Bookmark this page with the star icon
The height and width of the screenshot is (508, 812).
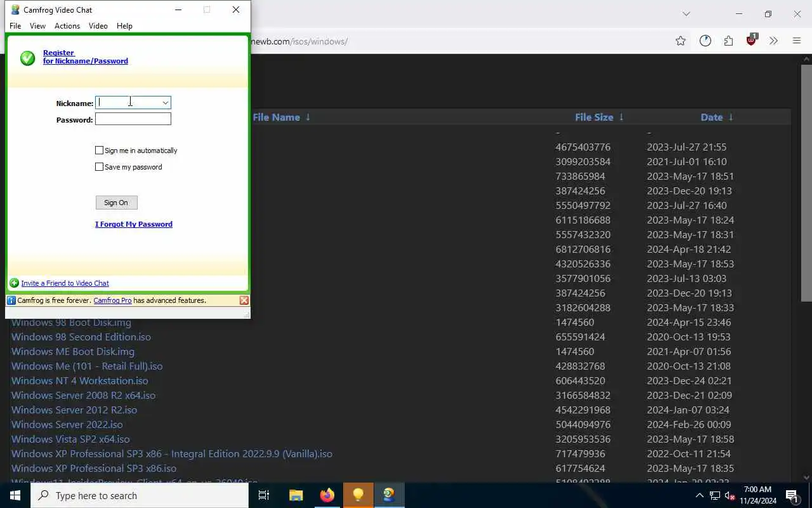pos(681,41)
